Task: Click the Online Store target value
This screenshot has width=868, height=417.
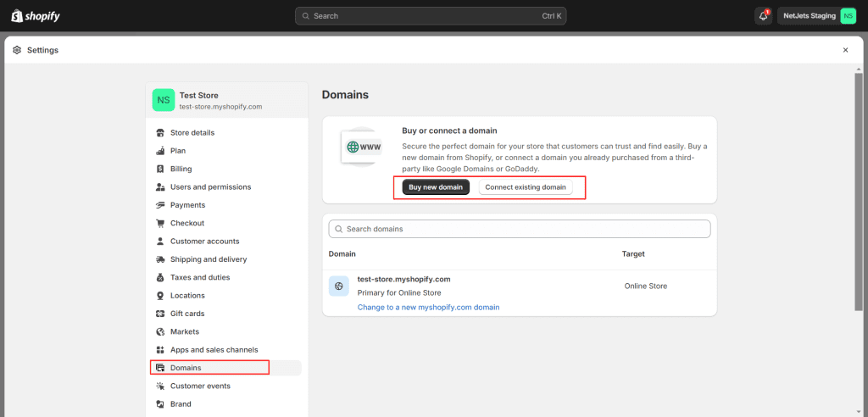Action: tap(645, 286)
